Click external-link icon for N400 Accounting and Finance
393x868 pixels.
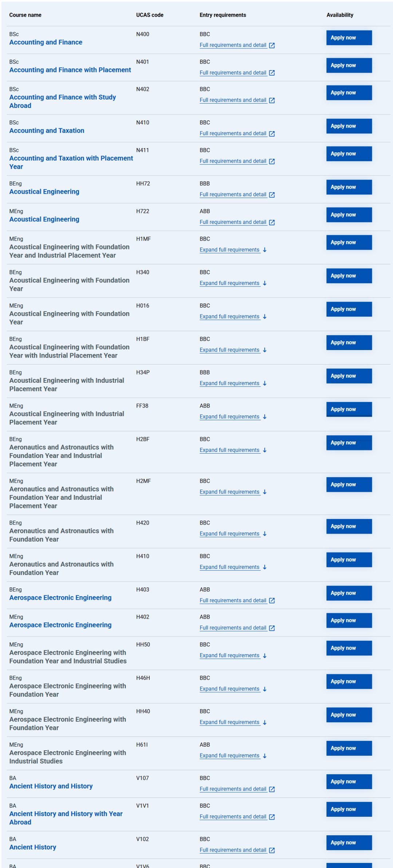[272, 45]
